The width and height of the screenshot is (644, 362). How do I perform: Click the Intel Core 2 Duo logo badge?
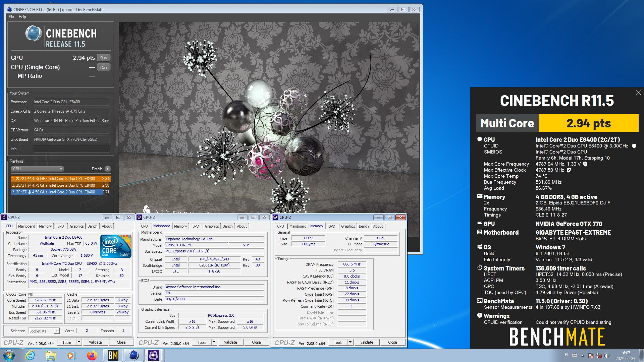click(x=116, y=246)
